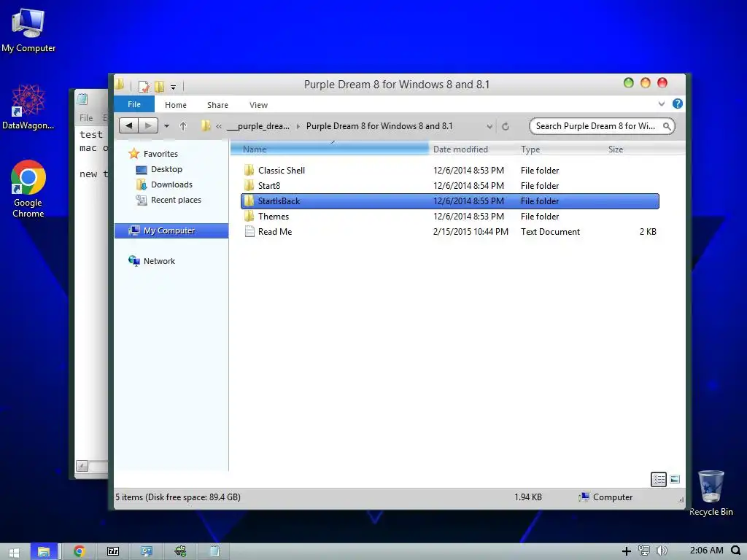Switch to the Share ribbon tab
Viewport: 747px width, 560px height.
click(x=217, y=105)
